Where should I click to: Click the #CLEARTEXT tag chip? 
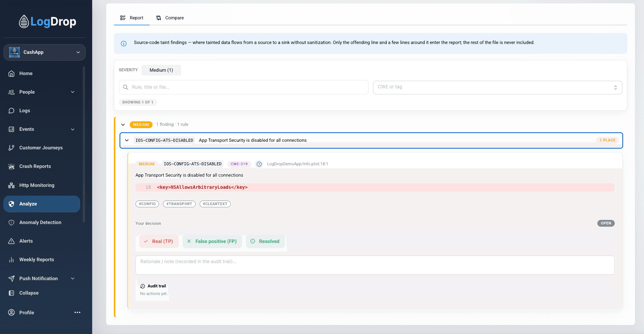(215, 204)
